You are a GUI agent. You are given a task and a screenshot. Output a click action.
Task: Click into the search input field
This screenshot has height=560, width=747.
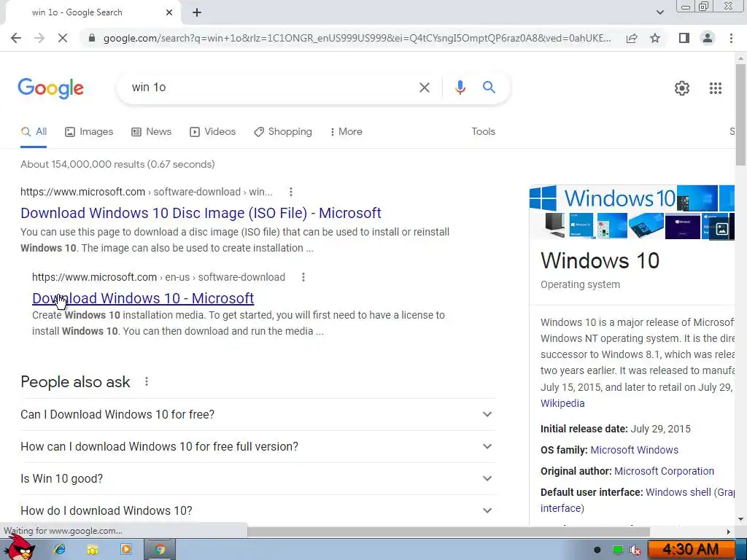pos(271,87)
